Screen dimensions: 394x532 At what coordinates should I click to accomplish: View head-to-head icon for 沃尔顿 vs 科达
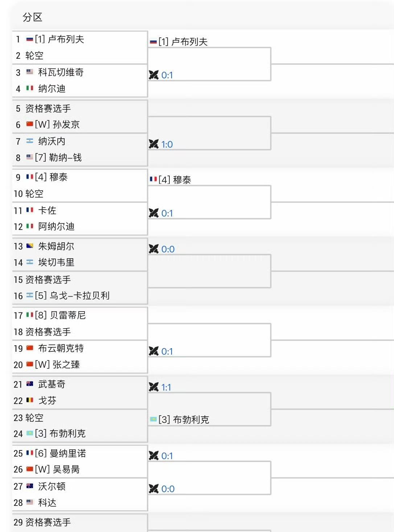[154, 489]
